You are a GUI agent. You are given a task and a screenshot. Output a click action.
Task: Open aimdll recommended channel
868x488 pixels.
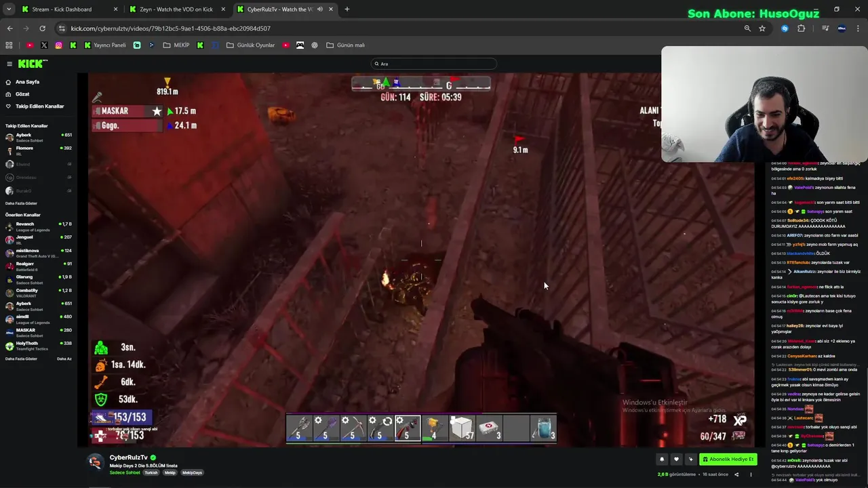click(x=39, y=319)
